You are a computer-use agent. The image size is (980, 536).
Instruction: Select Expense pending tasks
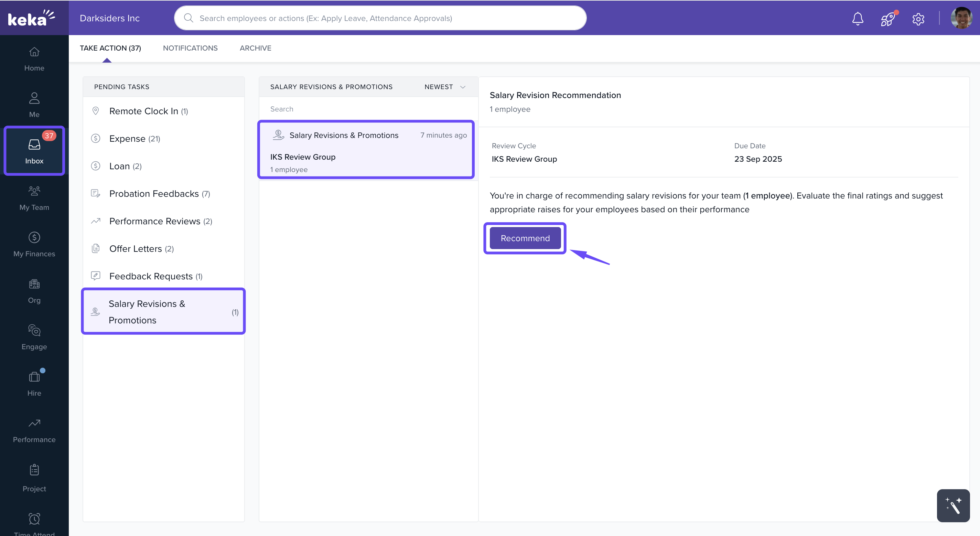134,138
